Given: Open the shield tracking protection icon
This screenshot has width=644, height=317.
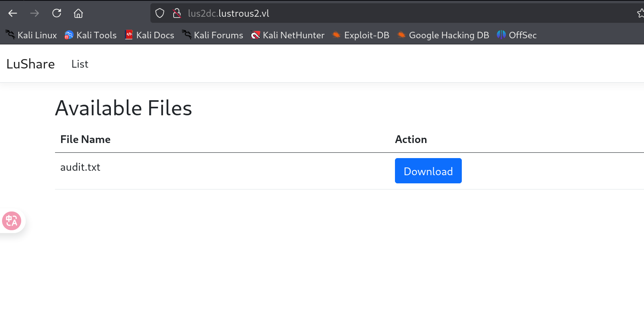Looking at the screenshot, I should (x=160, y=13).
